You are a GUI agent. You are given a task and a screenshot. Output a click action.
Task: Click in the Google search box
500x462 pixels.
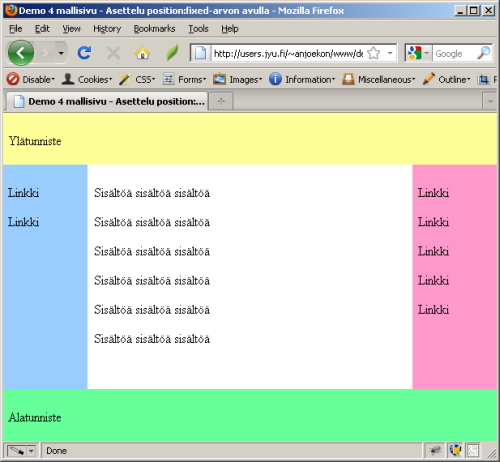click(x=454, y=53)
